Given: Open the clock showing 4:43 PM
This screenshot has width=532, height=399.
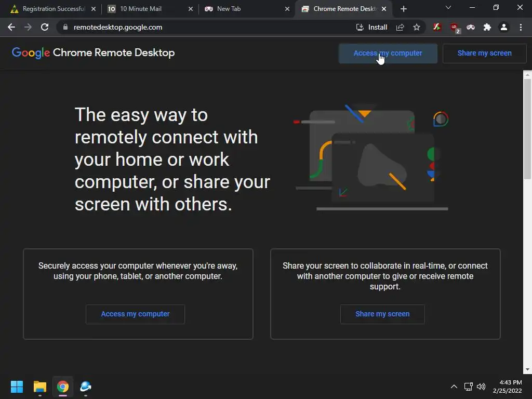Looking at the screenshot, I should point(507,387).
